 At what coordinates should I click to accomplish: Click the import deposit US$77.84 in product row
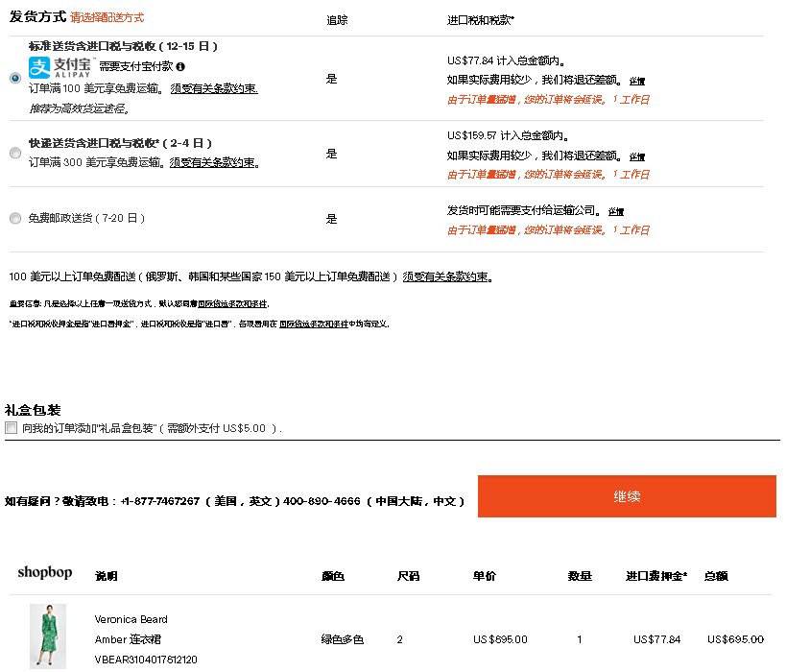[656, 640]
